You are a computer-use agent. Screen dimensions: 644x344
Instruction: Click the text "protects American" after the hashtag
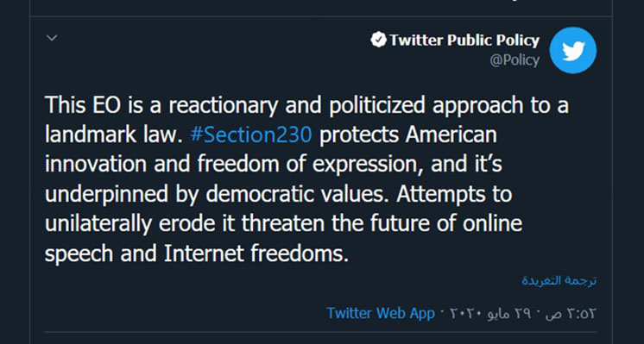[408, 134]
